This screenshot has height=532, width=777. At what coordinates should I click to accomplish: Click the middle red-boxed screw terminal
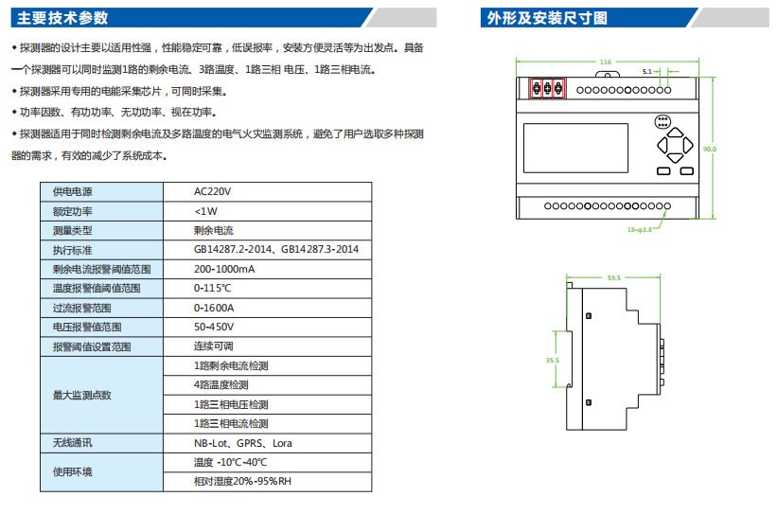pyautogui.click(x=548, y=90)
